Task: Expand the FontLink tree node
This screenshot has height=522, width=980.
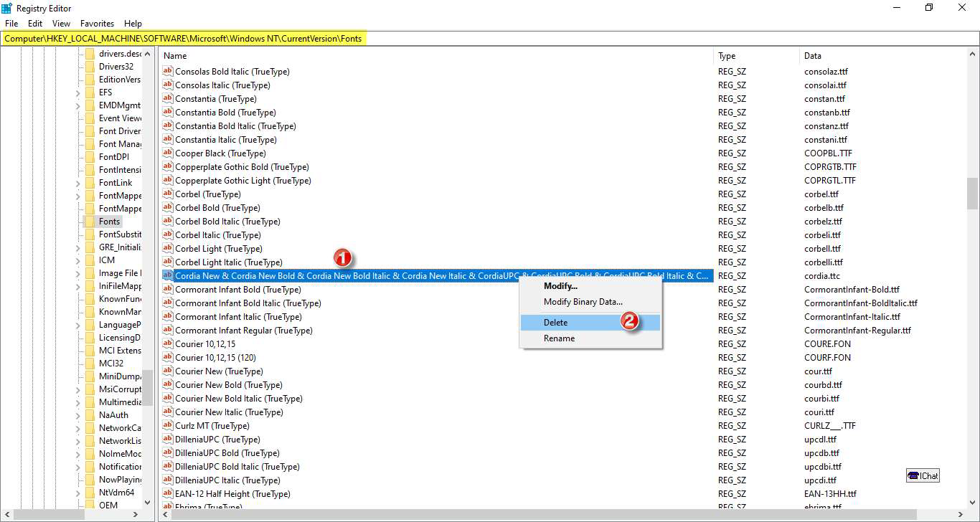Action: pos(77,183)
